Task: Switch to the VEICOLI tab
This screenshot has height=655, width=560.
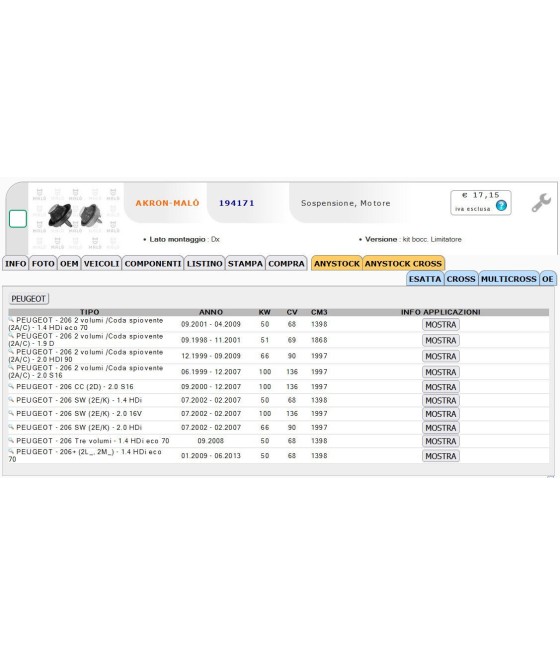Action: 101,264
